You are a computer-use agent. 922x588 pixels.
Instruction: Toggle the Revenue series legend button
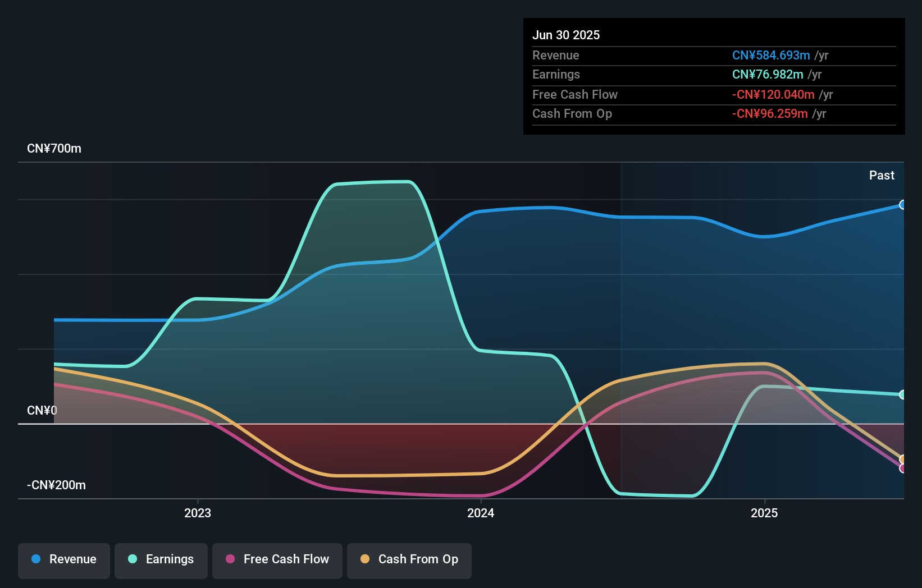click(x=64, y=561)
